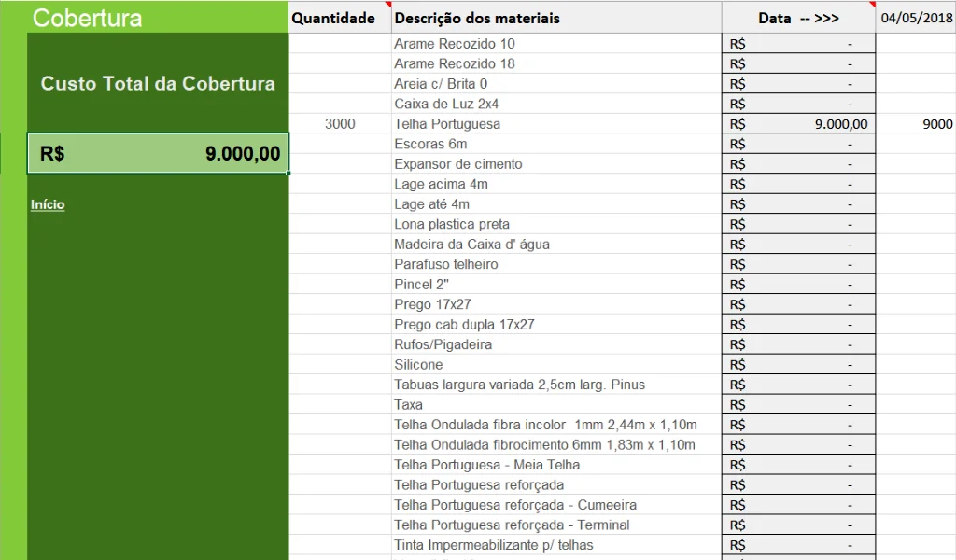Click the Lage acima 4m cell
This screenshot has height=560, width=956.
point(556,184)
